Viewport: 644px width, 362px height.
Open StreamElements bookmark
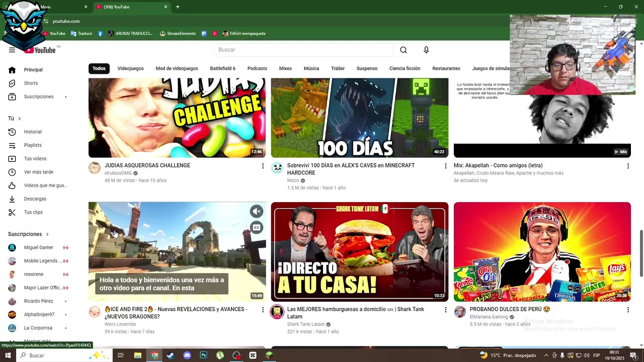pos(178,34)
